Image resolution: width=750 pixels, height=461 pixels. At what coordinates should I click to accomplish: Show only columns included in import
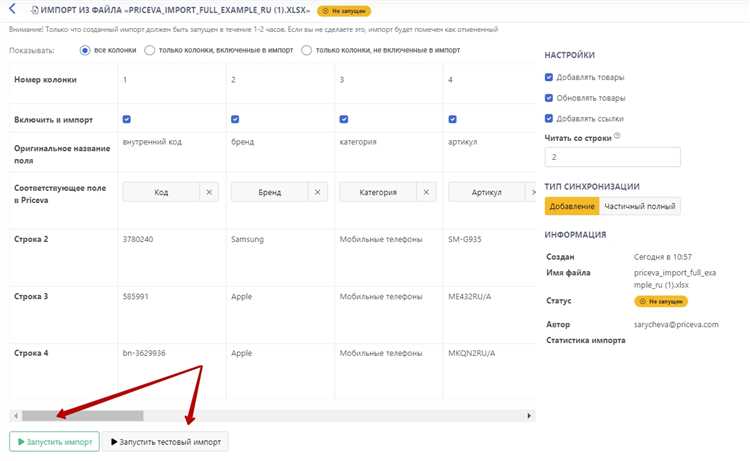(x=150, y=49)
